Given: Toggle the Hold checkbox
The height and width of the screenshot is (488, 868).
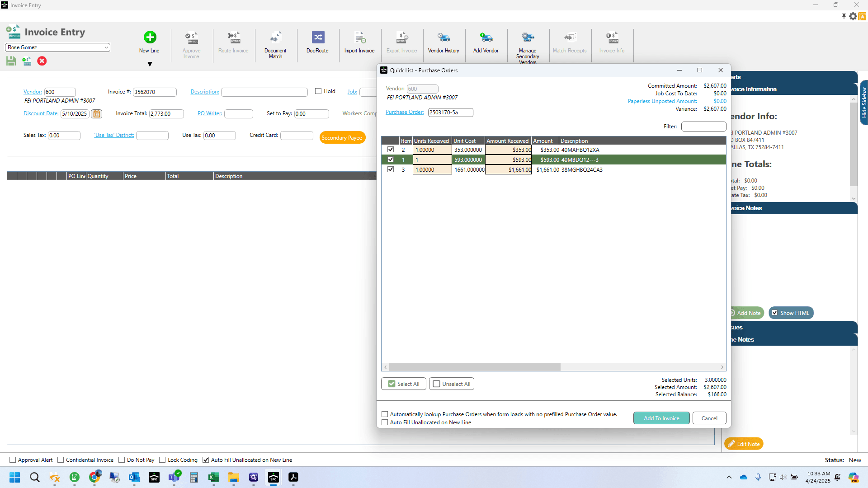Looking at the screenshot, I should [318, 91].
